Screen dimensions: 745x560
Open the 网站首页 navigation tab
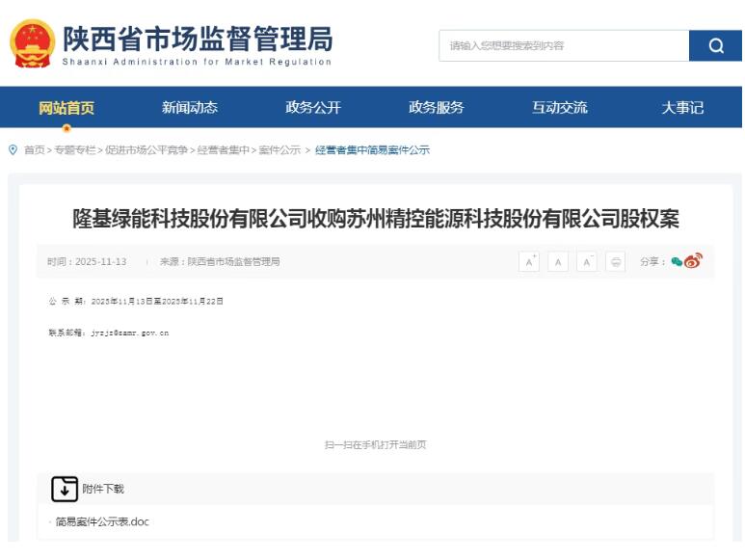[67, 108]
